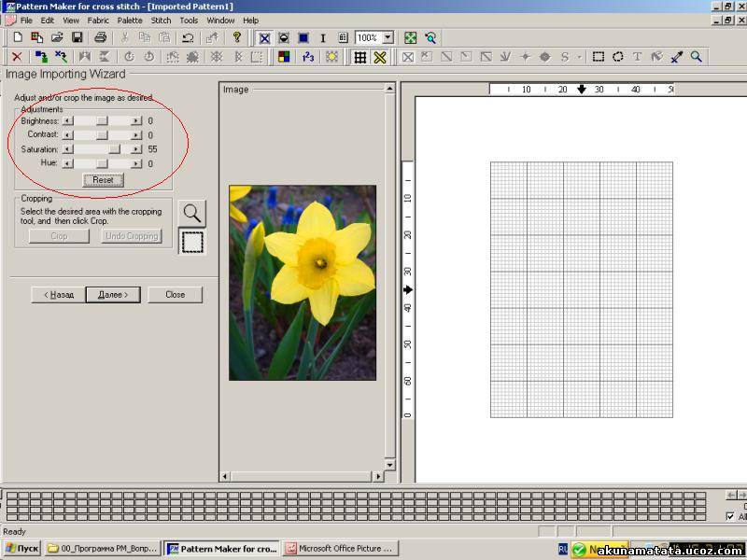Increase Brightness with right arrow
The width and height of the screenshot is (747, 560).
click(136, 121)
